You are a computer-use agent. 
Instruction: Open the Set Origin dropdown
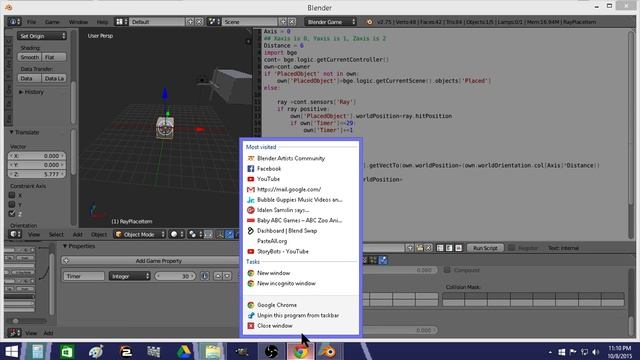point(42,36)
